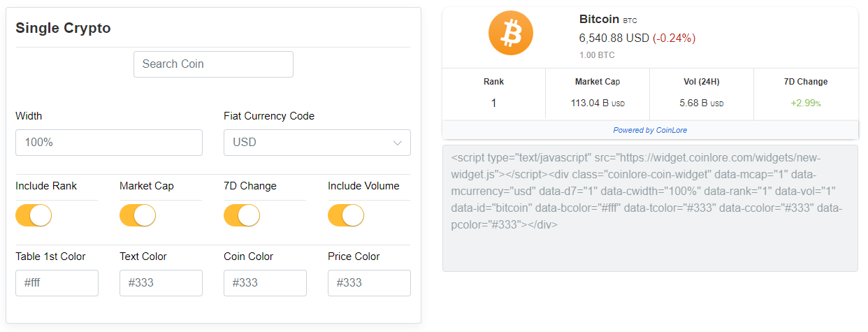
Task: Click the orange Bitcoin logo icon
Action: click(x=510, y=33)
